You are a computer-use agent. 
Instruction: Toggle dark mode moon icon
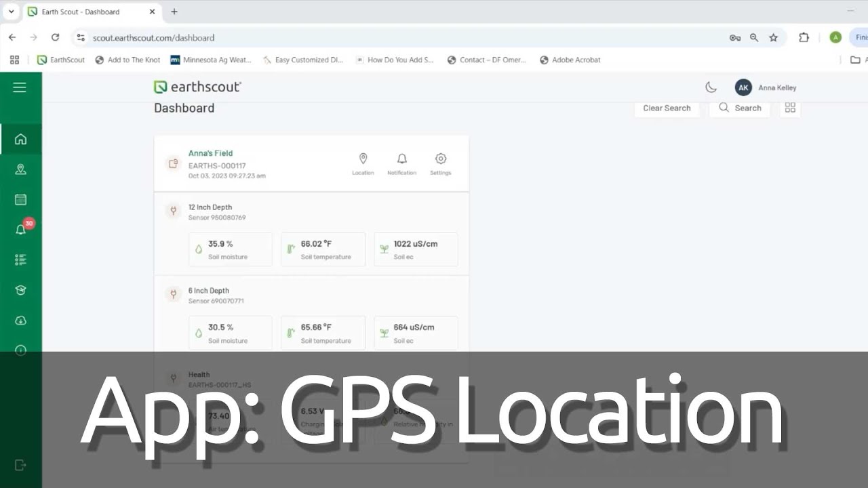711,87
